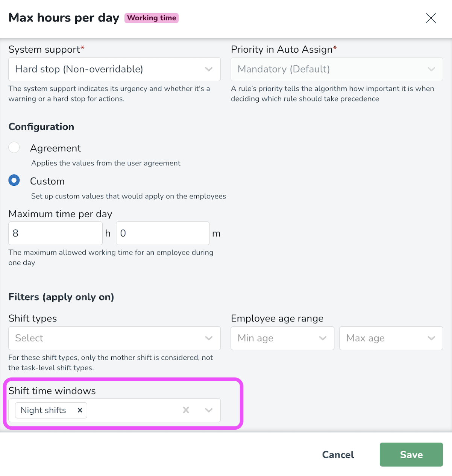Expand the Shift time windows dropdown arrow

pyautogui.click(x=209, y=410)
